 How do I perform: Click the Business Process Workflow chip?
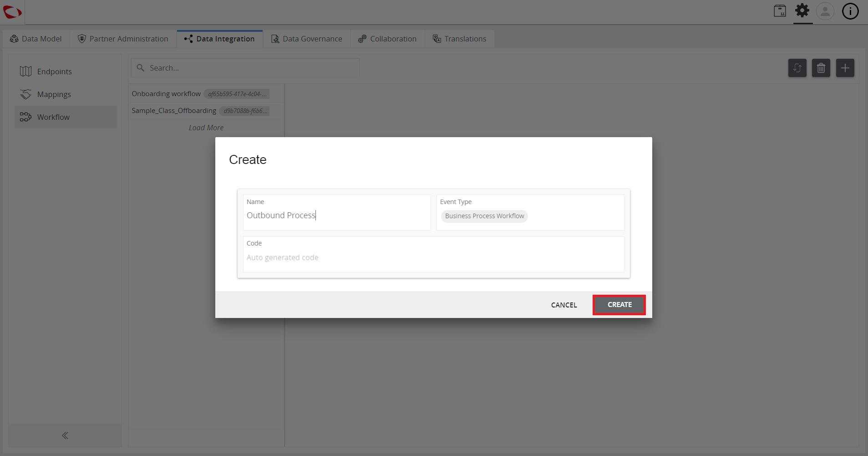click(484, 216)
